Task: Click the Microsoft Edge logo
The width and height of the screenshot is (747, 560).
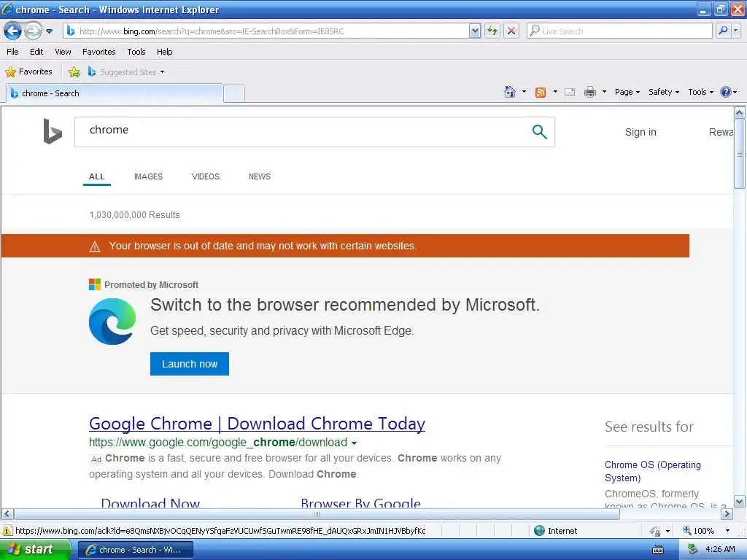Action: pos(112,322)
